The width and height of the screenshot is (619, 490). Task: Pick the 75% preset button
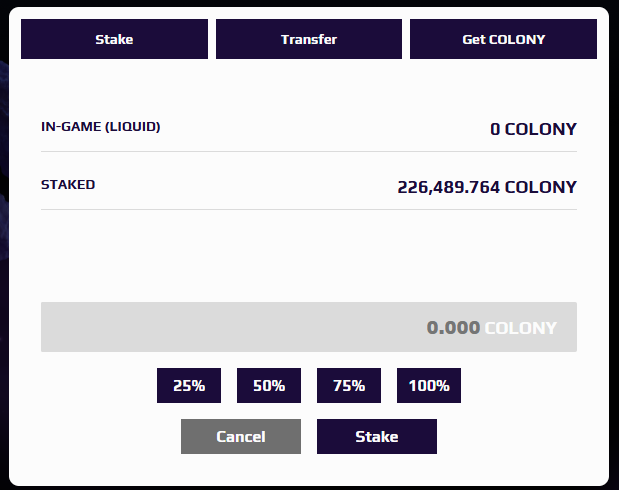349,385
